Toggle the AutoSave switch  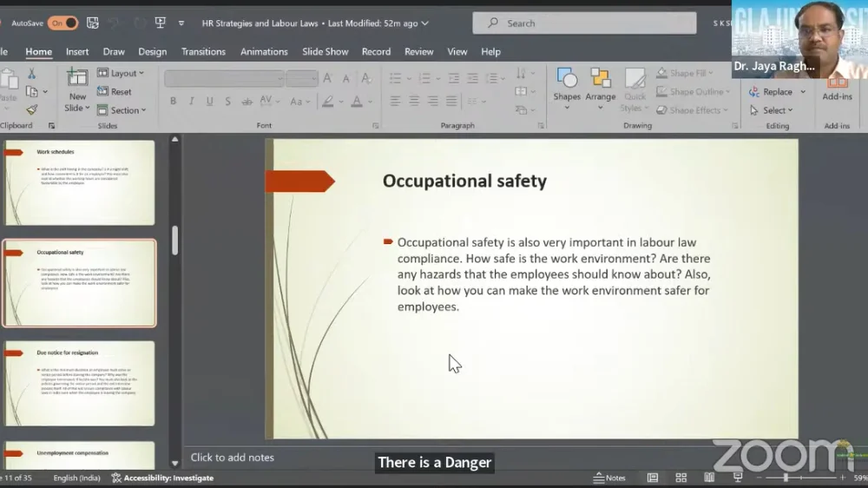pos(62,23)
